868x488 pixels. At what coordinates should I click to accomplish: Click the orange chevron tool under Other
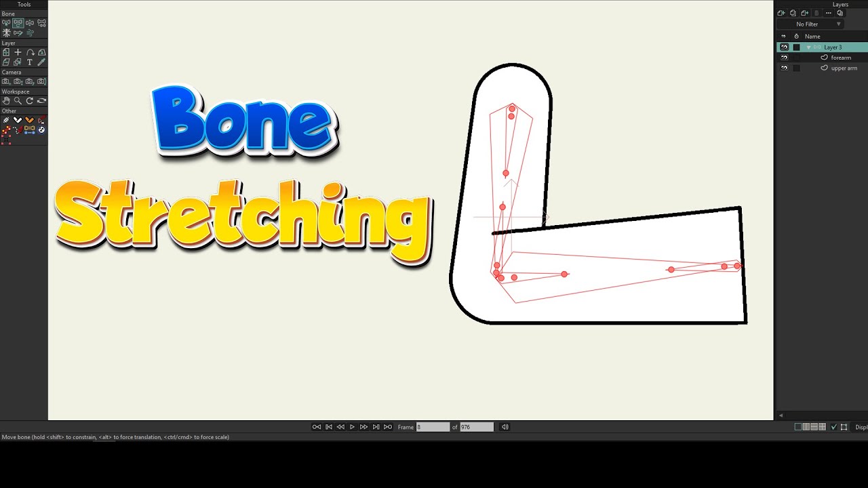point(30,119)
